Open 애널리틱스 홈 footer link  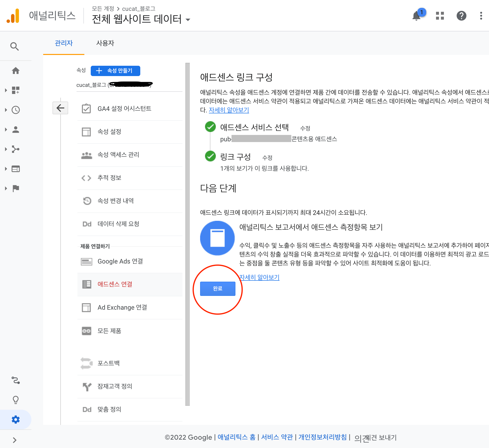point(237,437)
